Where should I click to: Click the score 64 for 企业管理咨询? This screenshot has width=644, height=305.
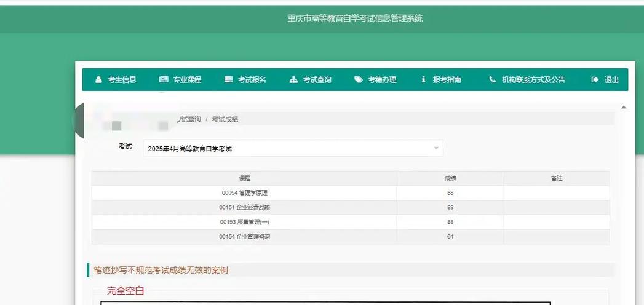pos(450,237)
